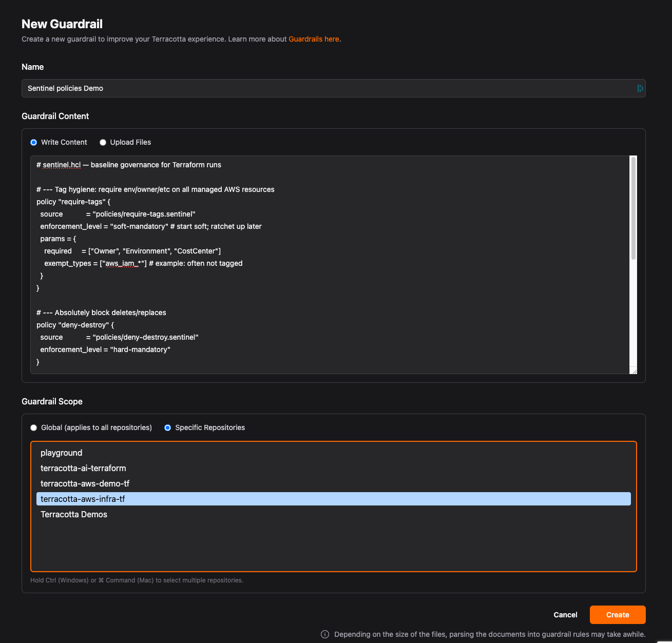This screenshot has height=643, width=672.
Task: Select the playground repository
Action: pyautogui.click(x=62, y=453)
